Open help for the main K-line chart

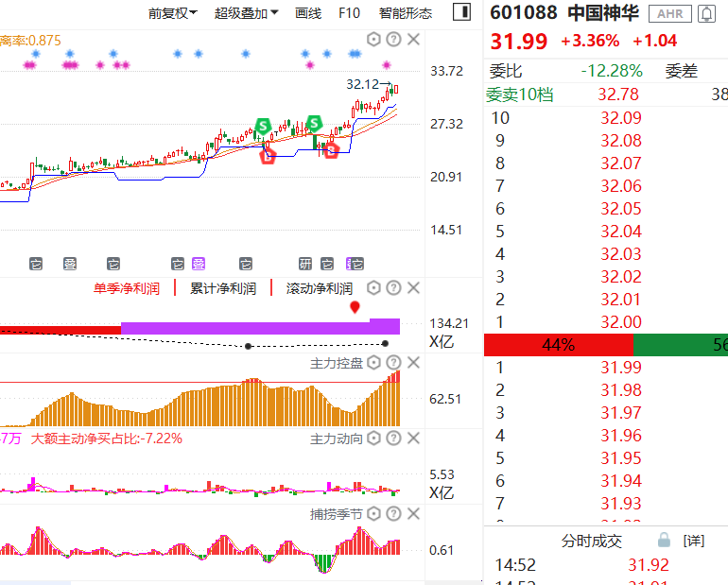click(x=393, y=40)
